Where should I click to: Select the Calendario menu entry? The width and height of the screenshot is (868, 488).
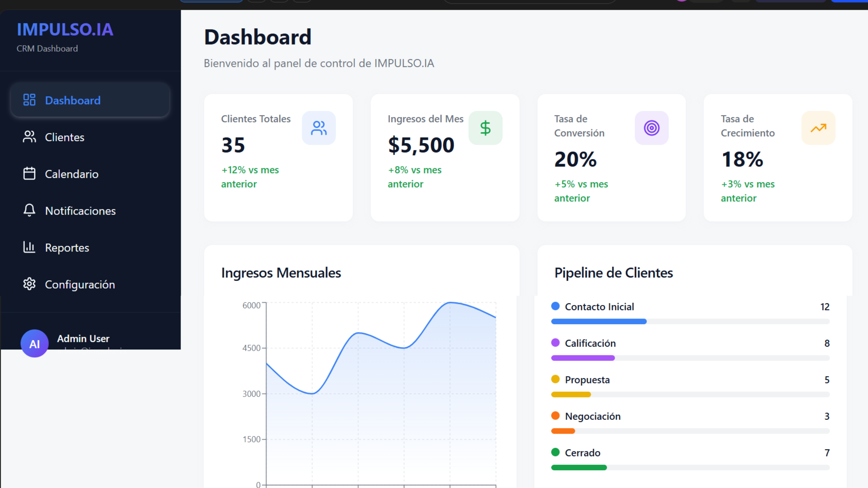tap(72, 174)
